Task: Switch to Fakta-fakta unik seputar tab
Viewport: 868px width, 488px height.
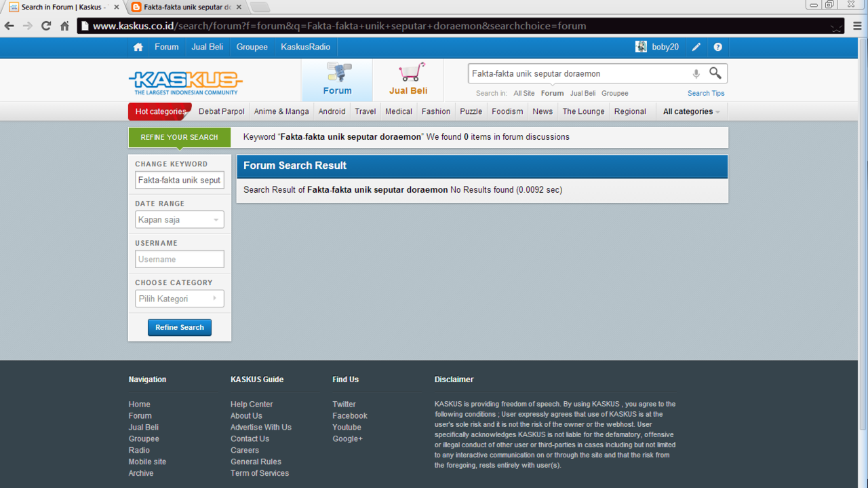Action: (x=186, y=7)
